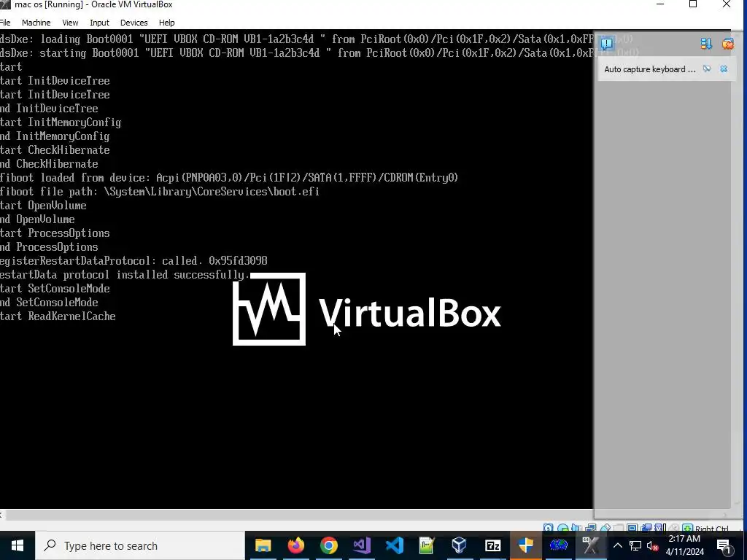The width and height of the screenshot is (747, 560).
Task: Click the optical disk status icon
Action: pyautogui.click(x=563, y=528)
